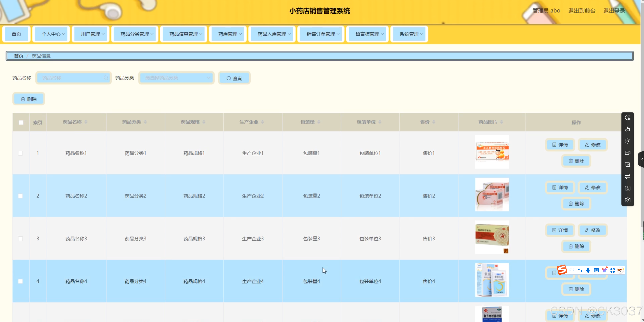Viewport: 644px width, 322px height.
Task: Click the flame icon in side toolbar
Action: pyautogui.click(x=628, y=129)
